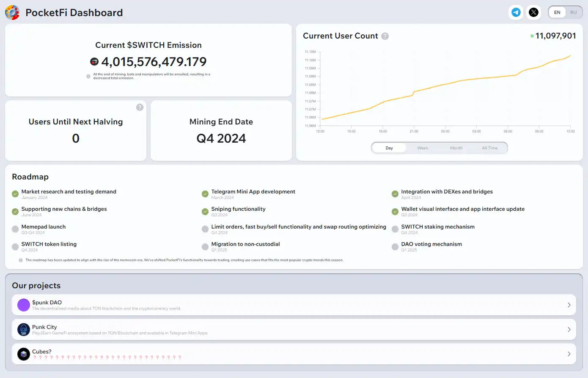Click the Cubes? project cube avatar

(24, 354)
